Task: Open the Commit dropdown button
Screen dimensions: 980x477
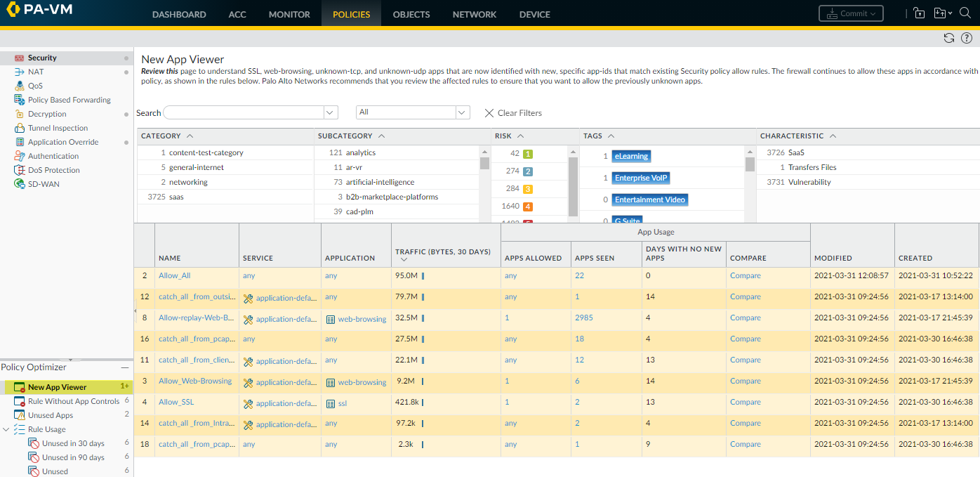Action: coord(851,13)
